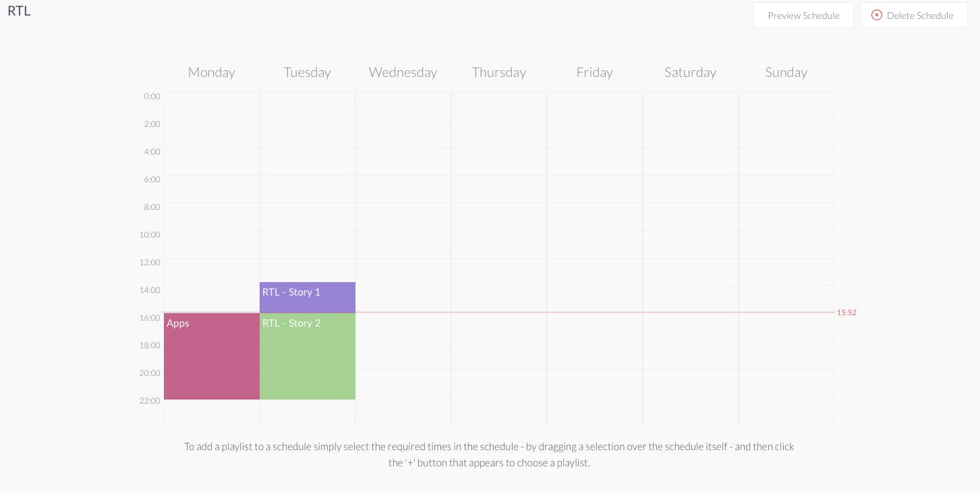This screenshot has width=980, height=492.
Task: Click the 15:52 current time marker
Action: [846, 312]
